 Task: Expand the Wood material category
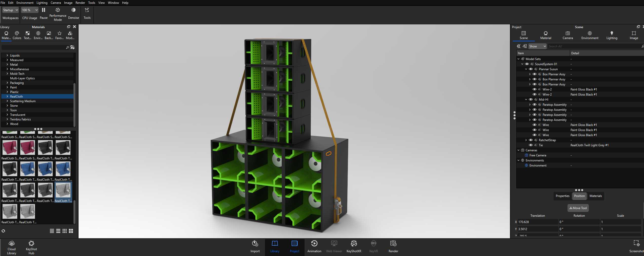[x=7, y=124]
